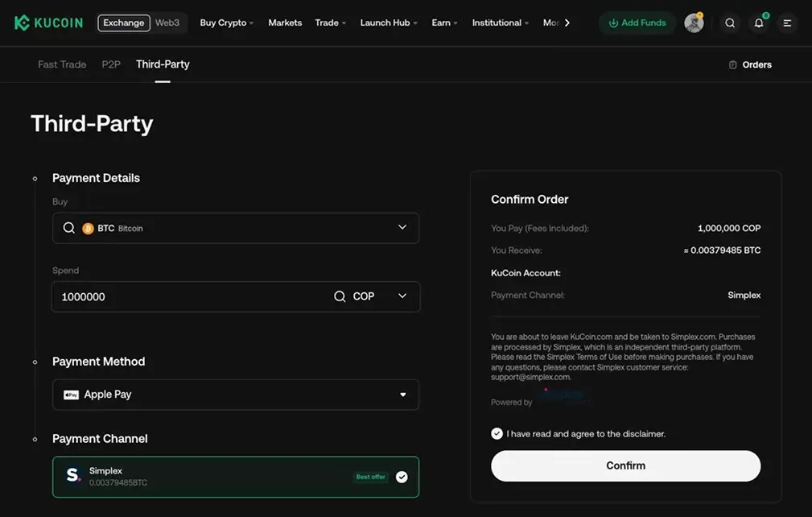Open the Markets menu
The width and height of the screenshot is (812, 517).
tap(284, 23)
